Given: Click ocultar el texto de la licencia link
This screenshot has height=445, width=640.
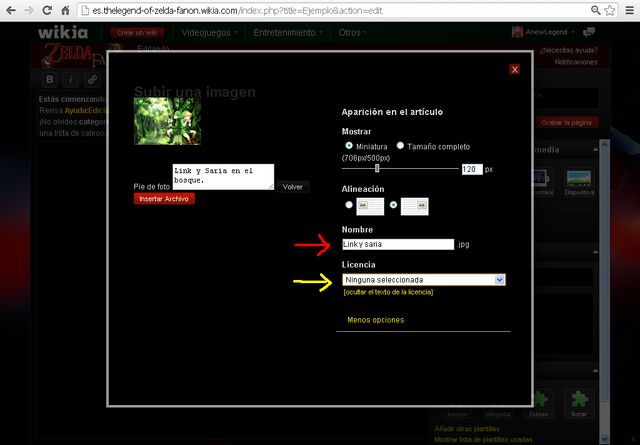Looking at the screenshot, I should pos(388,292).
